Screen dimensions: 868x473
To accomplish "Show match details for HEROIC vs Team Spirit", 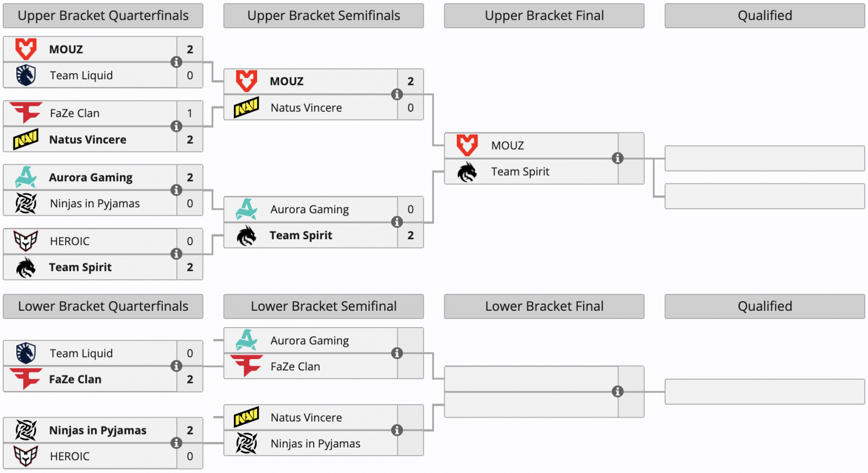I will click(x=176, y=254).
